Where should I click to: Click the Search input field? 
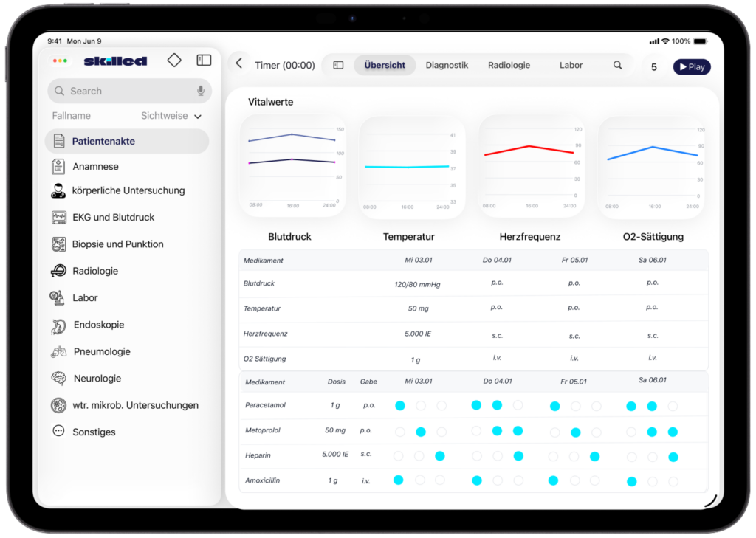coord(126,91)
